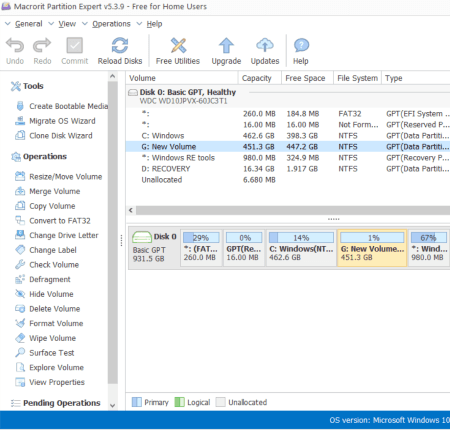Click the Upgrade arrow icon

tap(226, 46)
